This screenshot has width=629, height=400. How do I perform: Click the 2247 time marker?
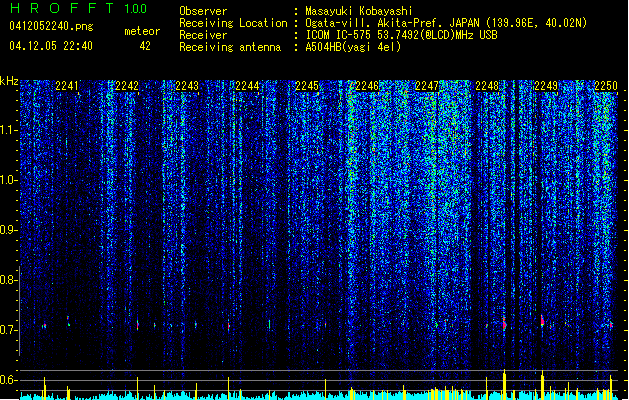[427, 86]
